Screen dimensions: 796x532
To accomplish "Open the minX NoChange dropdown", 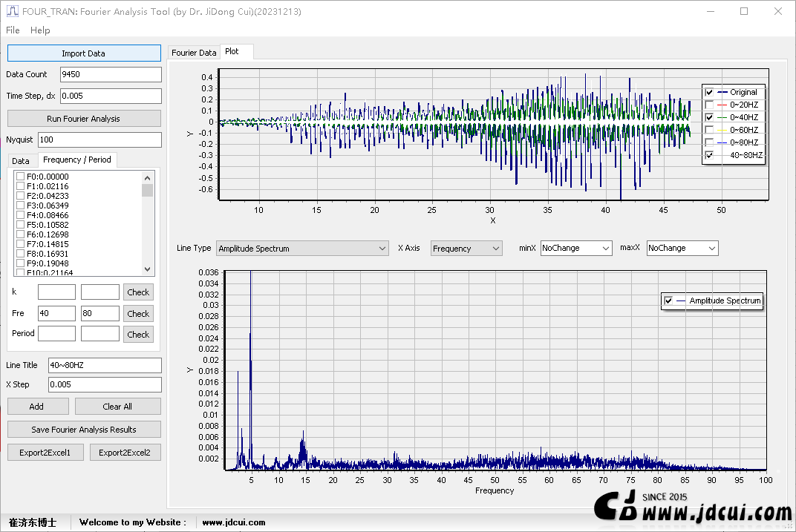I will [x=575, y=248].
